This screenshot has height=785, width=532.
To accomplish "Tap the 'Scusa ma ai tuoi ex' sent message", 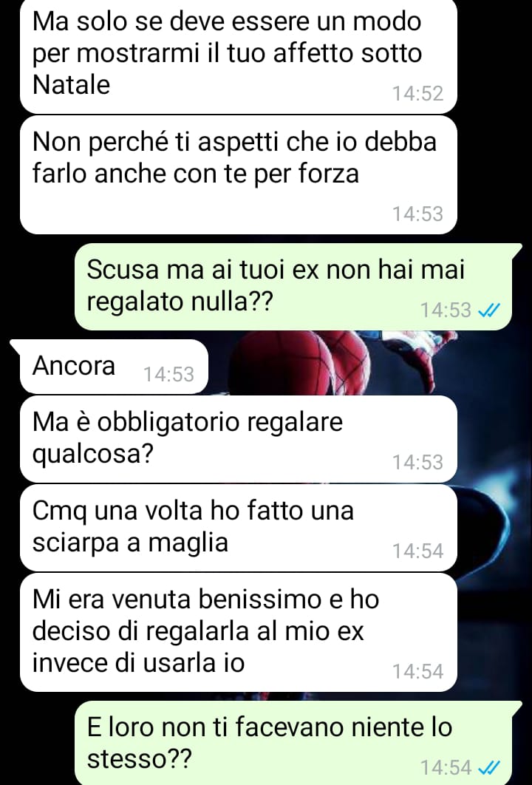I will 293,286.
